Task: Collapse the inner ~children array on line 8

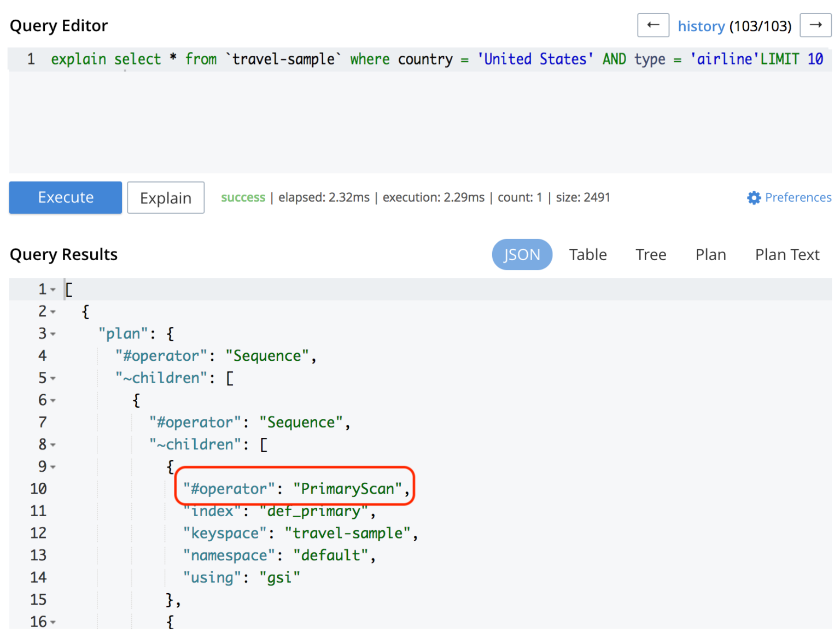Action: pos(52,444)
